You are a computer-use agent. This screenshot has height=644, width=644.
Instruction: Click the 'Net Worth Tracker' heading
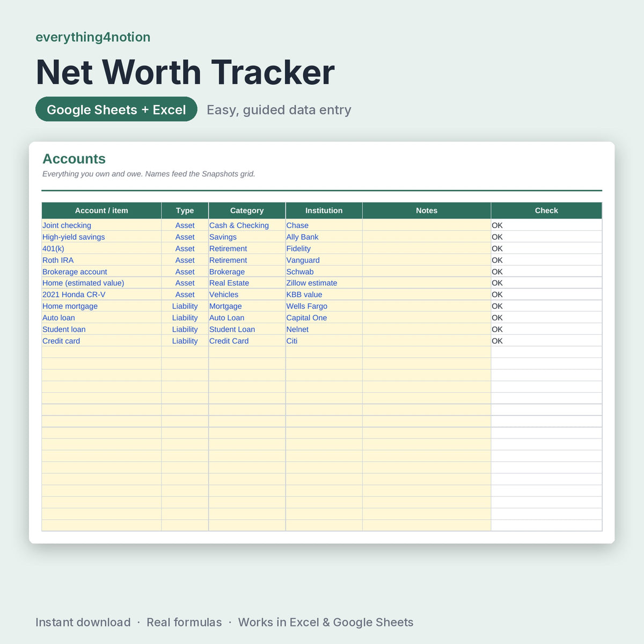tap(185, 72)
